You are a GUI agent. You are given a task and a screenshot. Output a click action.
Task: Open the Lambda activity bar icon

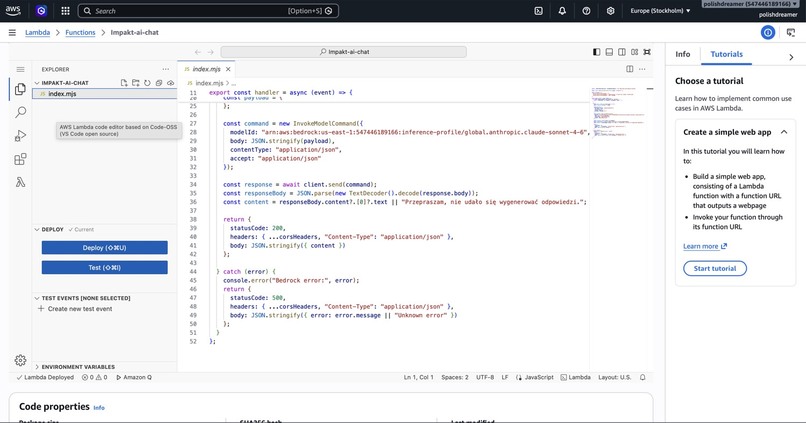[x=20, y=182]
